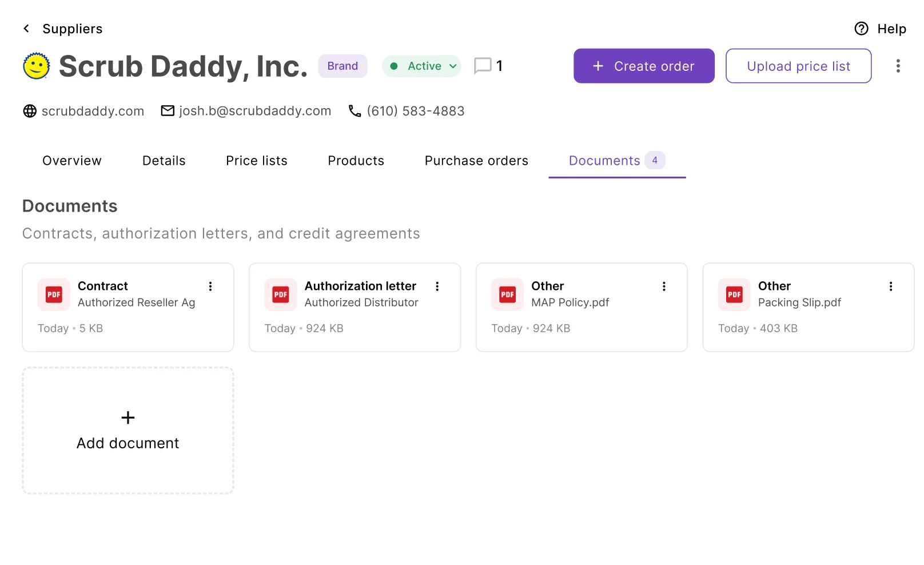This screenshot has width=924, height=565.
Task: Switch to the Overview tab
Action: point(72,161)
